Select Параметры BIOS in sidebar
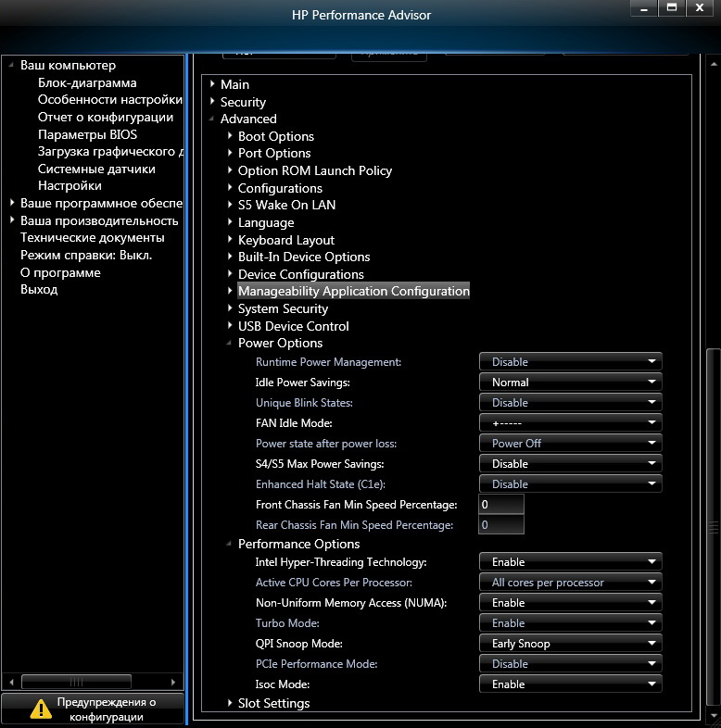Screen dimensions: 721x728 tap(87, 134)
